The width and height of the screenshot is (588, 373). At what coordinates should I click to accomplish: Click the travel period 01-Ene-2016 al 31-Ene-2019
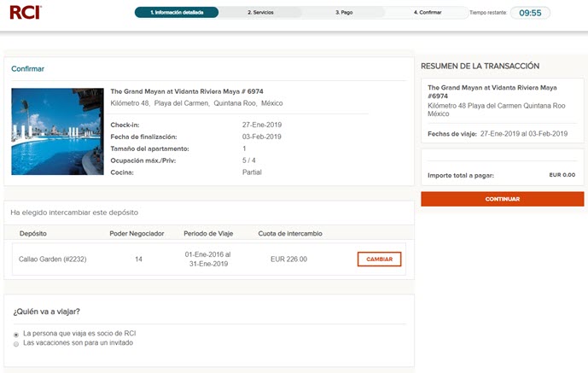point(208,259)
